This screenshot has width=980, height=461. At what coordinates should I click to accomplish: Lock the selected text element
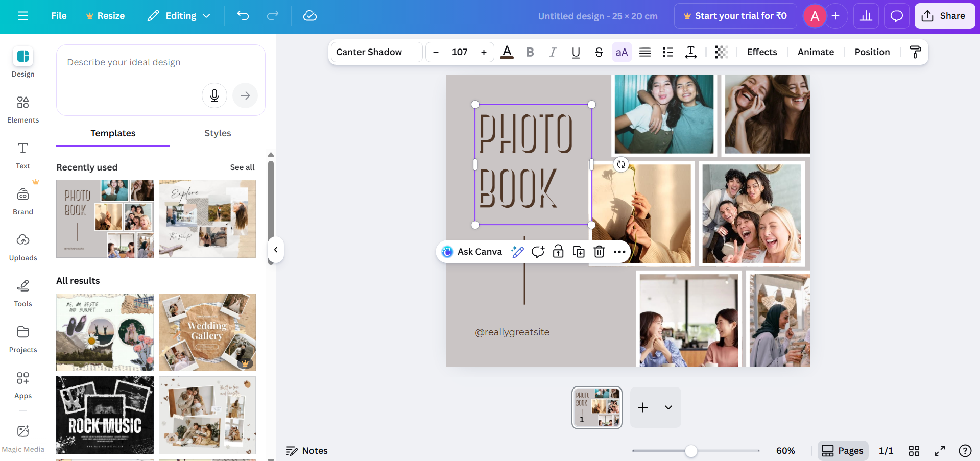558,251
